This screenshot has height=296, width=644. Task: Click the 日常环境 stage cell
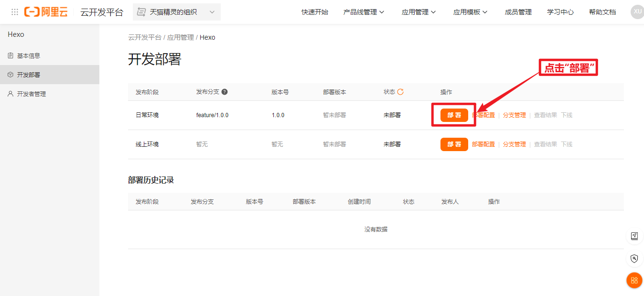click(x=147, y=115)
